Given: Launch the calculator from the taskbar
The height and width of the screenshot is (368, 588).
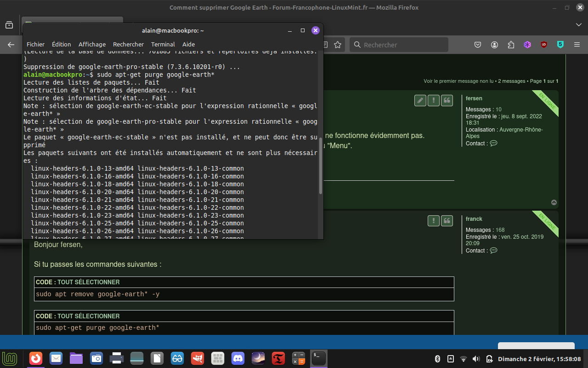Looking at the screenshot, I should [299, 358].
